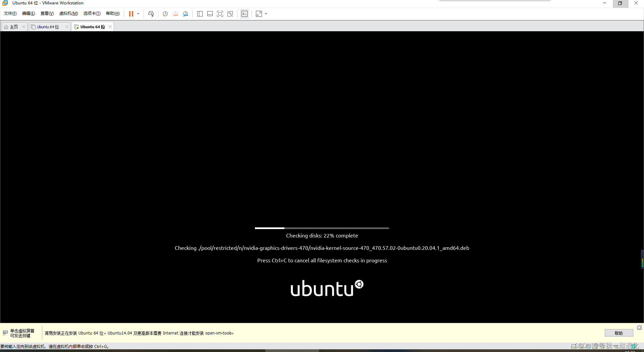Open the 帮助(H) menu
This screenshot has width=644, height=352.
point(113,13)
